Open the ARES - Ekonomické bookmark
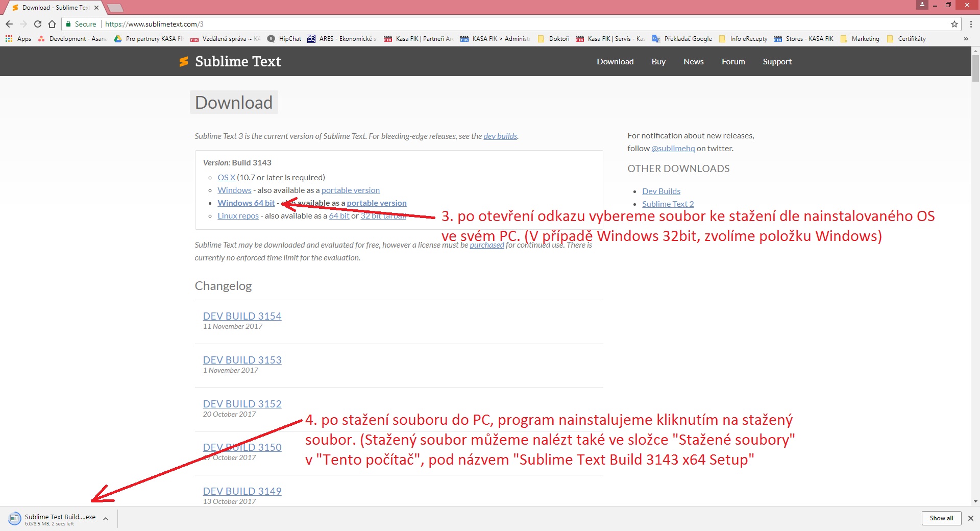This screenshot has width=980, height=531. (x=341, y=39)
